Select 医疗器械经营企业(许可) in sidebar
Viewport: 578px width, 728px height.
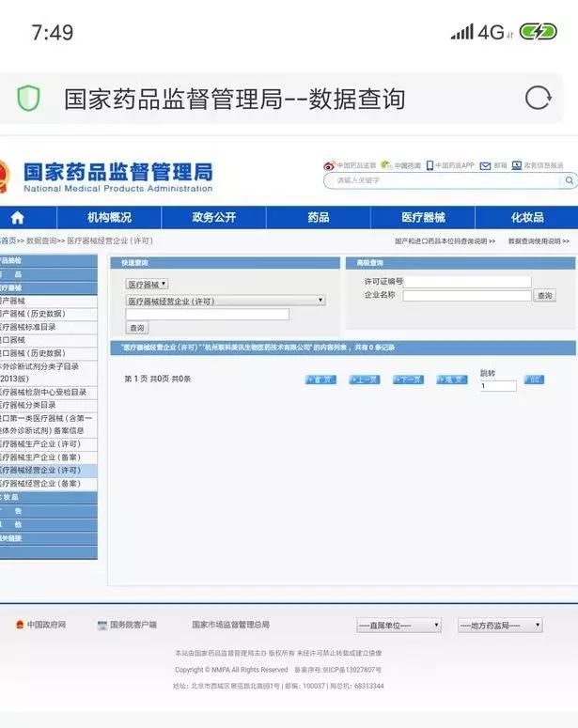[x=49, y=471]
